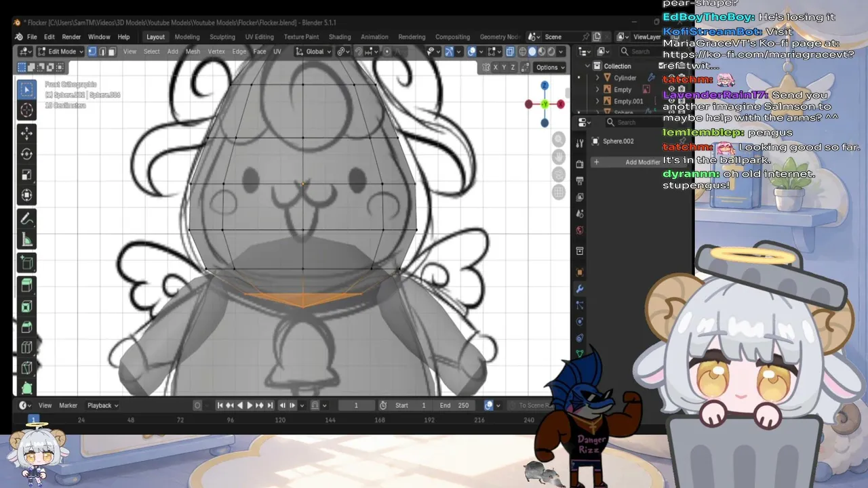Expand the Cylinder outliner item
868x488 pixels.
click(597, 78)
